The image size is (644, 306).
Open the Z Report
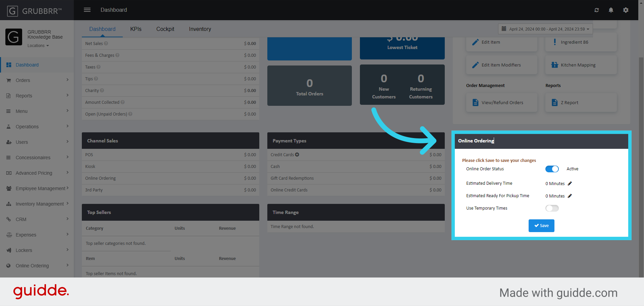coord(581,102)
